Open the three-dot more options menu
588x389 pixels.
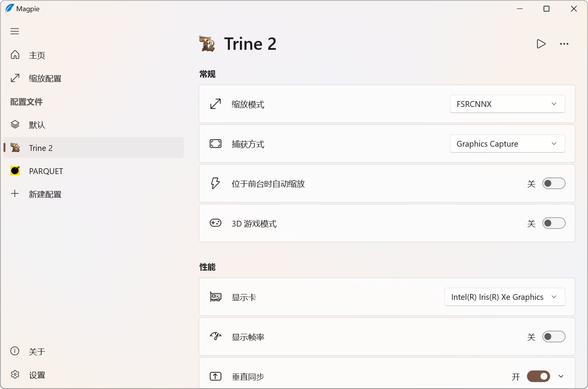564,44
